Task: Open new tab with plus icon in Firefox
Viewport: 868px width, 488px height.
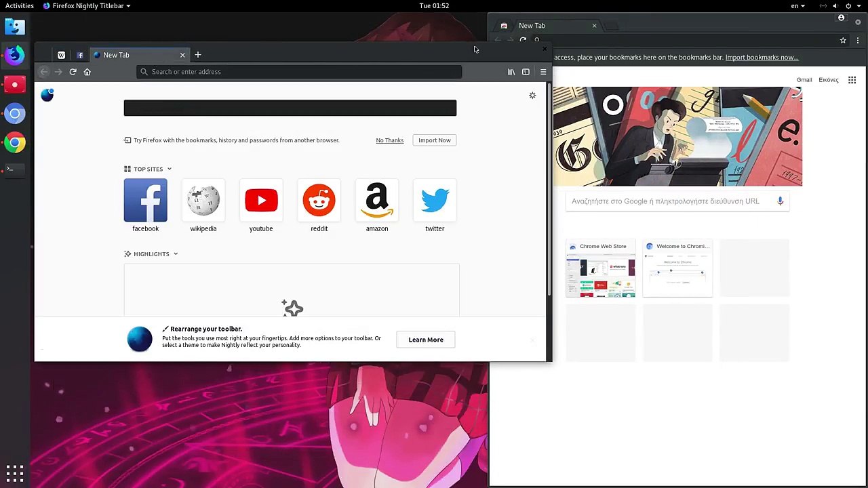Action: tap(198, 55)
